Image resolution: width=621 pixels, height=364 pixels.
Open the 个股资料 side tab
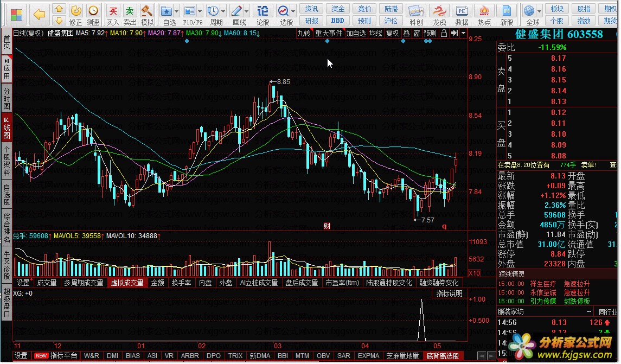click(x=7, y=161)
